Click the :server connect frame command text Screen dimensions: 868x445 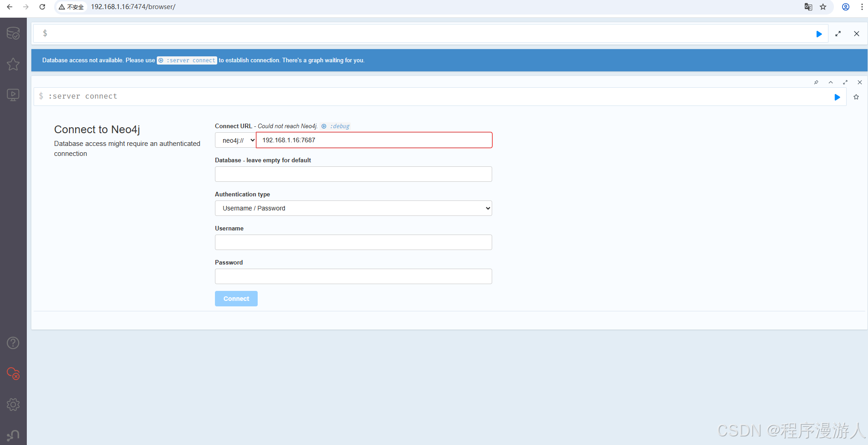pos(83,96)
